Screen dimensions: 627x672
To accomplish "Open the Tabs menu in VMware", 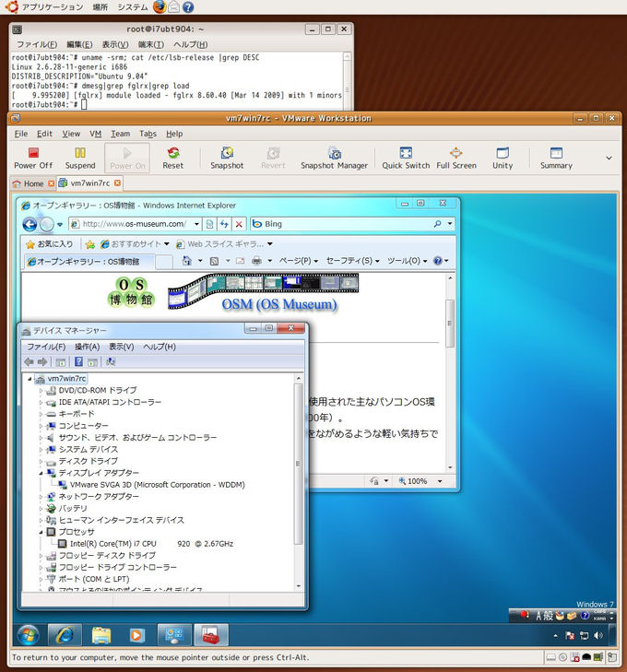I will click(148, 134).
